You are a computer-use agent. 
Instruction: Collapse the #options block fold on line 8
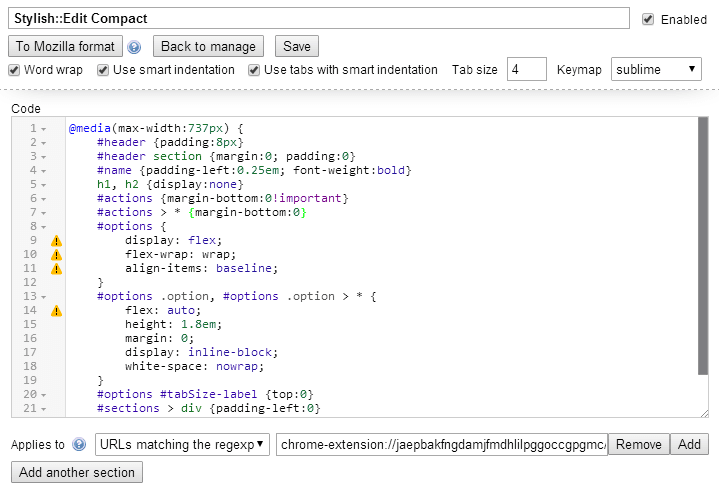click(x=44, y=227)
